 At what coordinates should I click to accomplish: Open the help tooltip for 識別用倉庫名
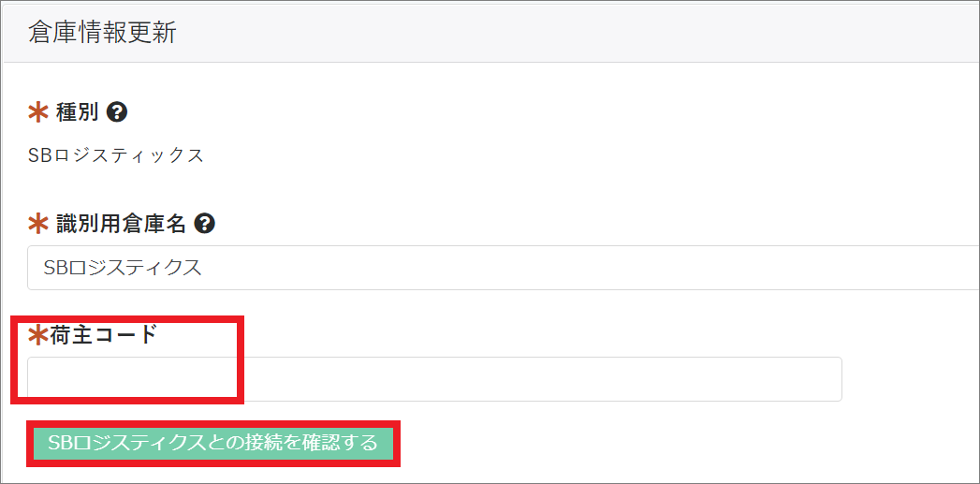click(x=205, y=224)
